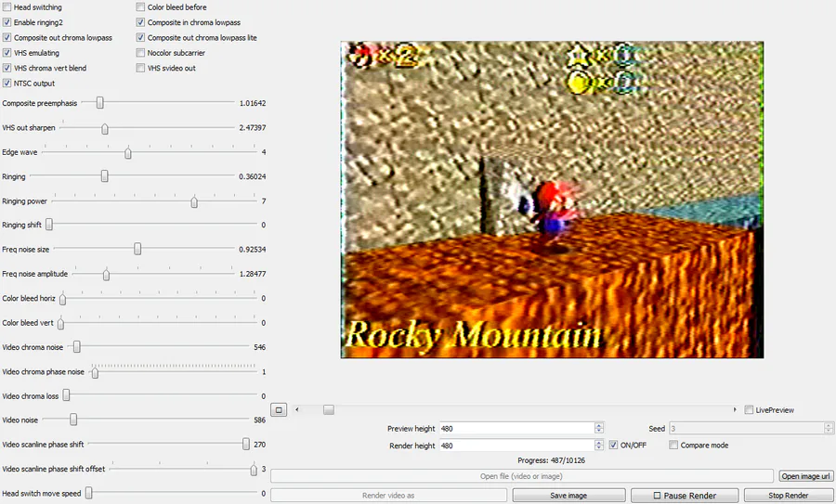Click the Video noise value 586
836x504 pixels.
[260, 420]
